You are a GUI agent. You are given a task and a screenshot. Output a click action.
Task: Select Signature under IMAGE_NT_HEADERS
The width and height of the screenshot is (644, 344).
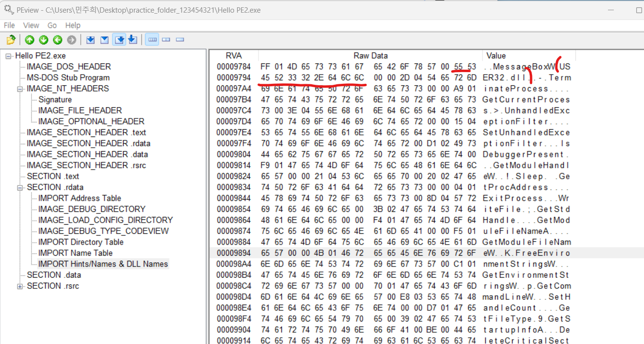(55, 99)
